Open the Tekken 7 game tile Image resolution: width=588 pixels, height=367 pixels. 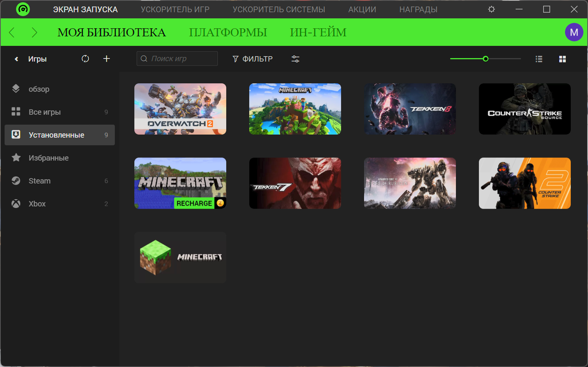pyautogui.click(x=295, y=183)
